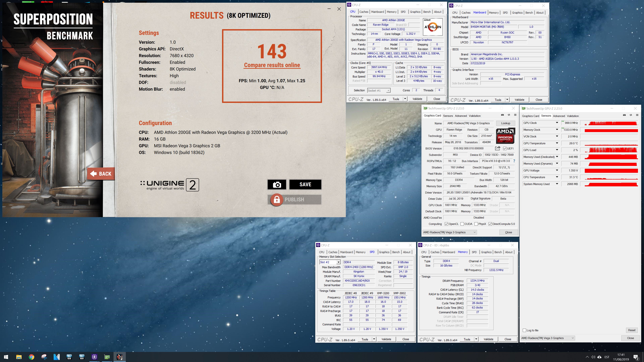644x362 pixels.
Task: Open File Explorer from the taskbar
Action: click(x=19, y=357)
